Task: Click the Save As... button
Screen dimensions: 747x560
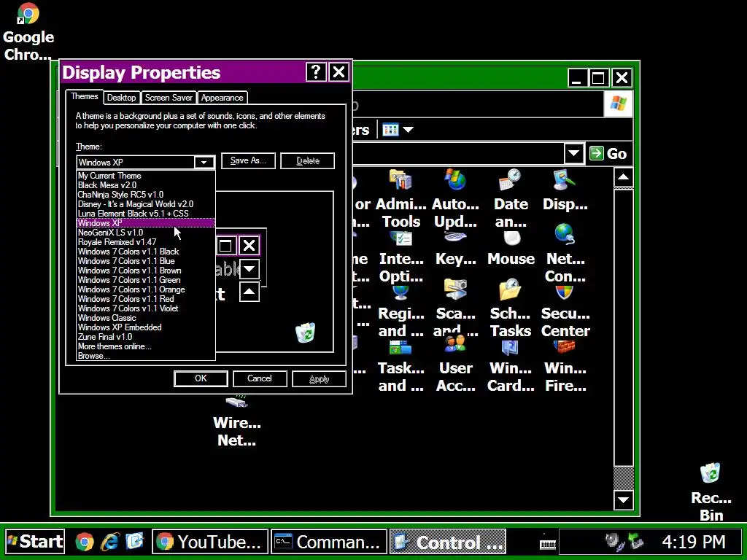Action: click(248, 160)
